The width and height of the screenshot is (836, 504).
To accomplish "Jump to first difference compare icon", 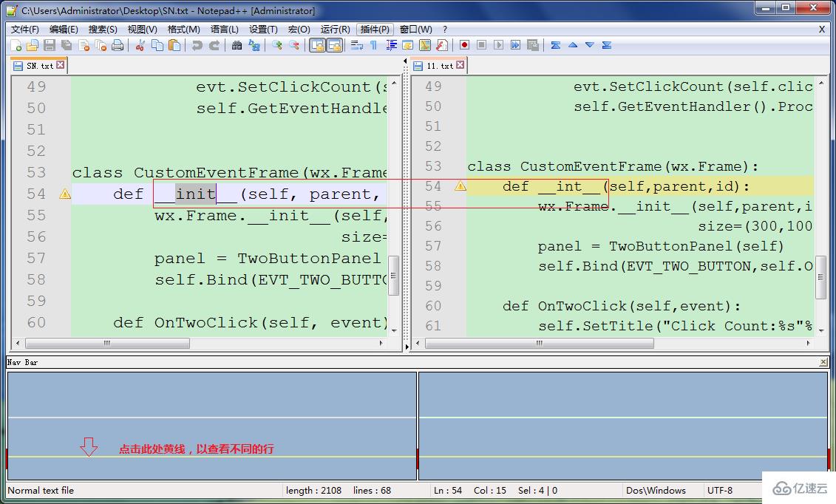I will 556,45.
